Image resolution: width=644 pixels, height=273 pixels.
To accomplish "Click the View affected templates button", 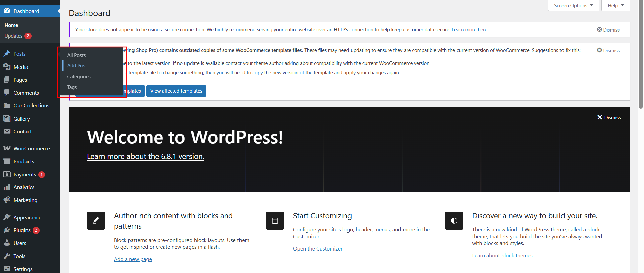I will [x=176, y=91].
